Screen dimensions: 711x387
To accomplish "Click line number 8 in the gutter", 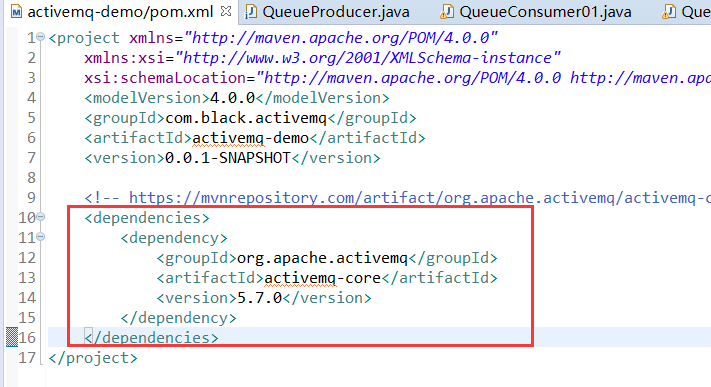I will [x=31, y=177].
